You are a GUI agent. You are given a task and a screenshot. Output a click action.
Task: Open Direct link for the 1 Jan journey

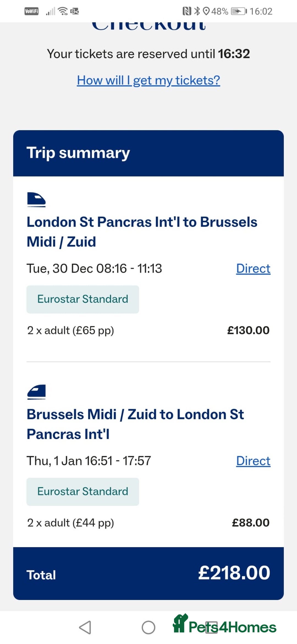[253, 461]
